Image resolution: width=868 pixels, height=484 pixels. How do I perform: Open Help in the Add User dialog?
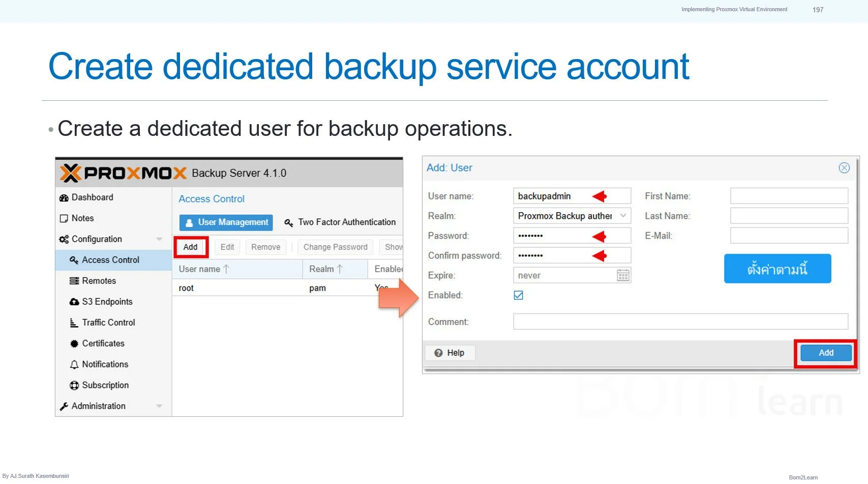point(450,353)
